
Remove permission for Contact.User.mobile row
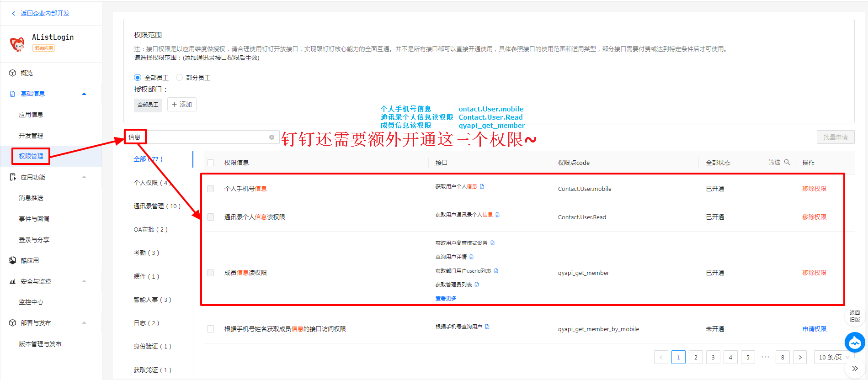814,189
